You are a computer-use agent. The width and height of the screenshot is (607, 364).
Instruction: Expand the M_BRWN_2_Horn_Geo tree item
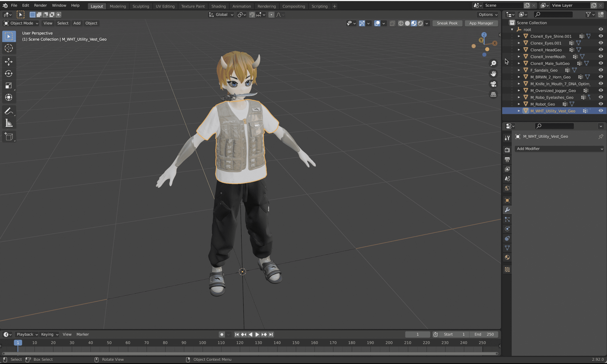pyautogui.click(x=519, y=77)
